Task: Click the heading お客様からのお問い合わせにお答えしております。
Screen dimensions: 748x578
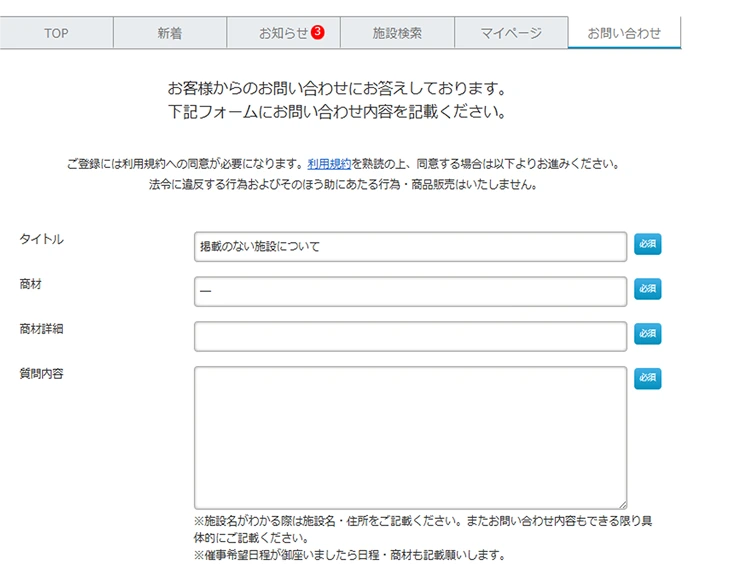Action: (337, 88)
